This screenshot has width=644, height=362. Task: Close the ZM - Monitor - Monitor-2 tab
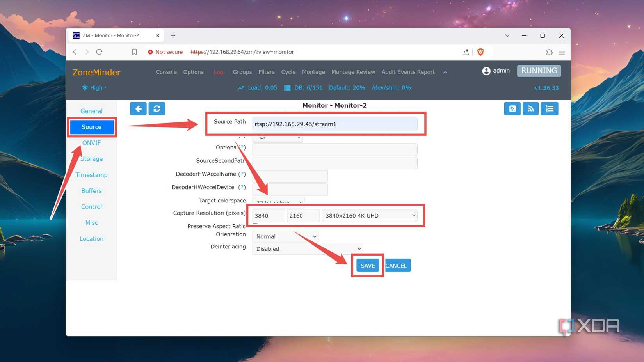(x=158, y=35)
